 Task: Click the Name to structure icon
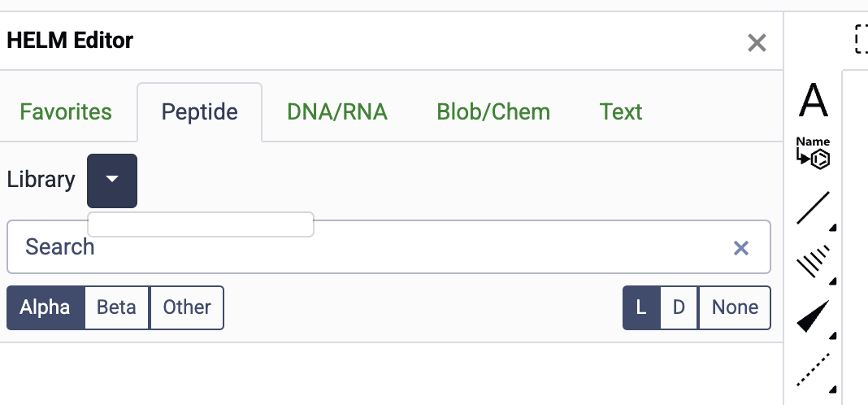[814, 152]
